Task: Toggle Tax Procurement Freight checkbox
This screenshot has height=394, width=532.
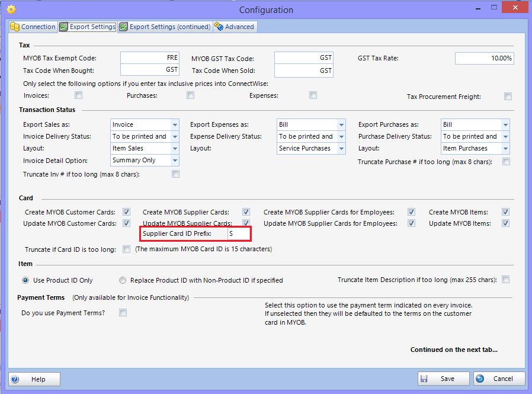Action: (x=508, y=97)
